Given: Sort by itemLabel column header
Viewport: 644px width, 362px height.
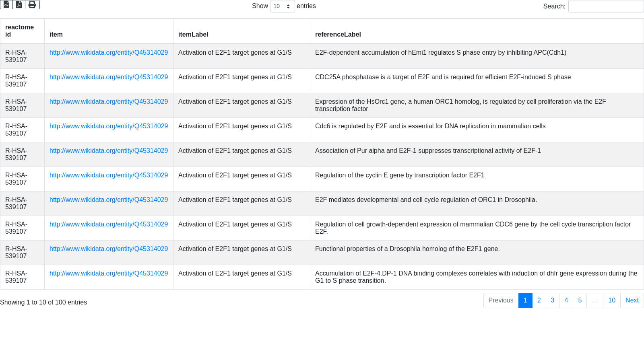Looking at the screenshot, I should tap(193, 35).
